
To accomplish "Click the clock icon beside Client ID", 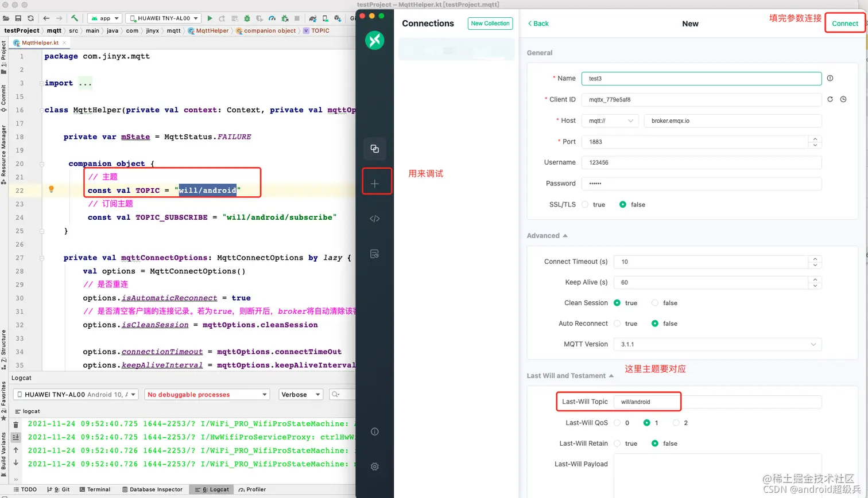I will coord(843,99).
